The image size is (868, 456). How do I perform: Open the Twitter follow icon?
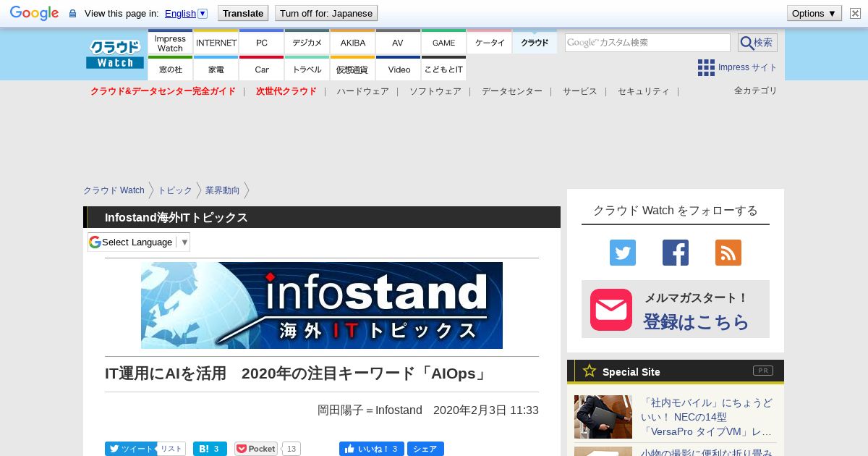(x=623, y=253)
